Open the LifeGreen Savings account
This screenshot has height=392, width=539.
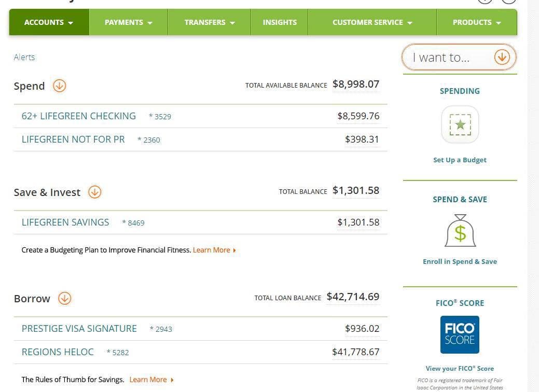tap(65, 222)
